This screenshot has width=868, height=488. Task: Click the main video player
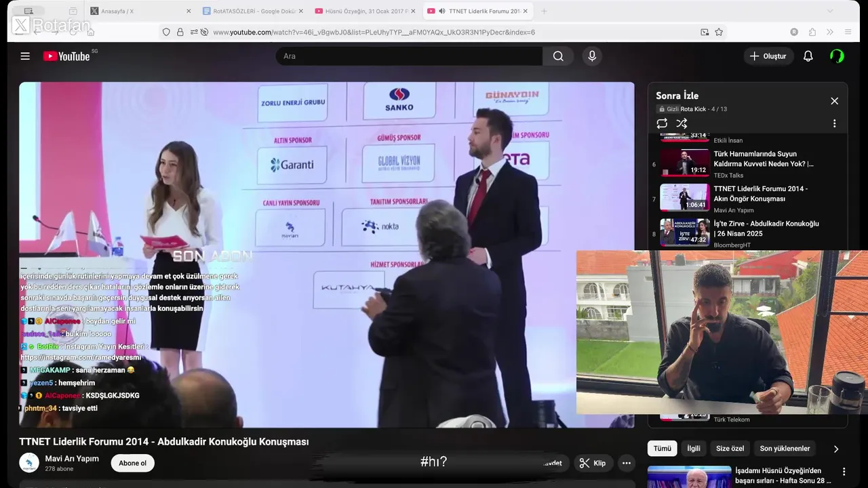pos(327,255)
